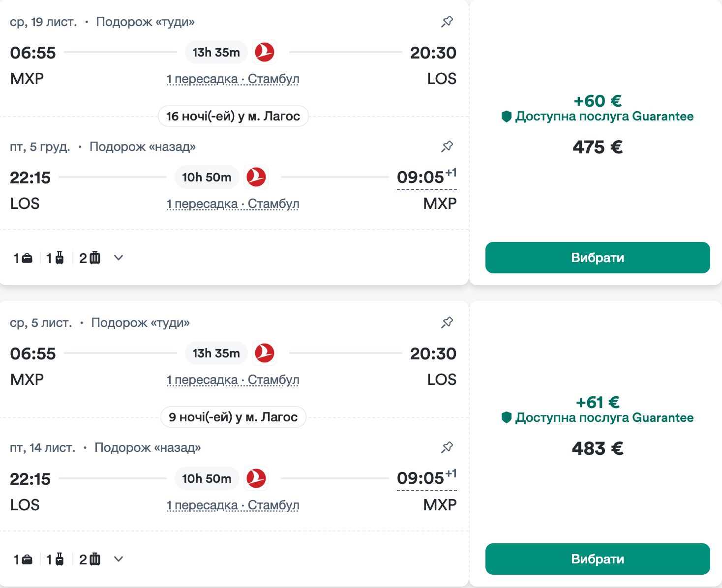Select the 483 € flight with Вибрати
722x588 pixels.
[598, 559]
